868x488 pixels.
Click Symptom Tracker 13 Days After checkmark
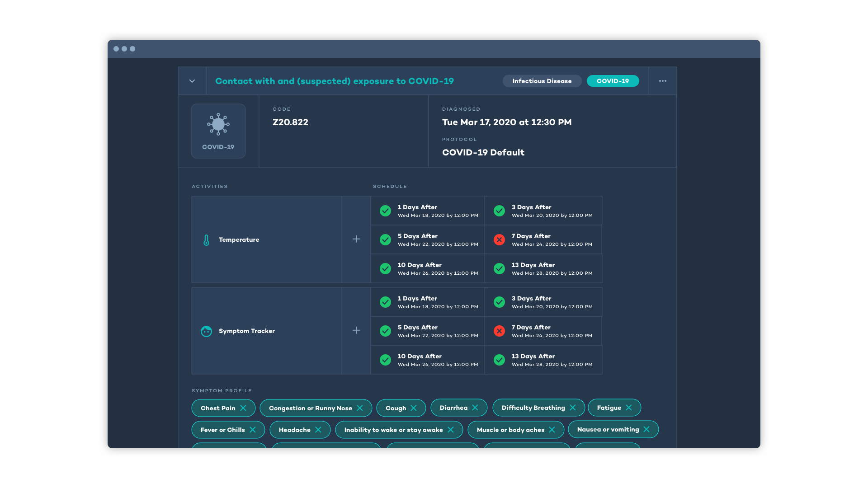point(499,360)
